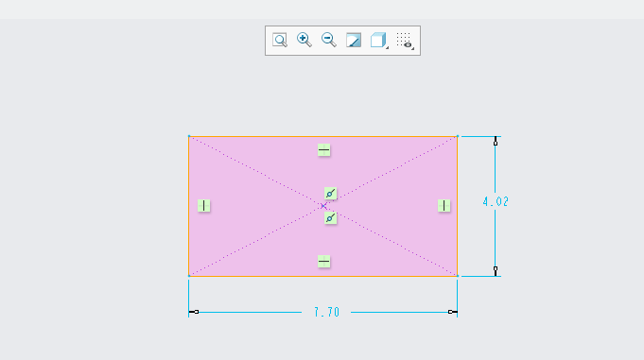Click the top arrow handle of 4.02 dimension
Viewport: 644px width, 360px height.
tap(496, 141)
